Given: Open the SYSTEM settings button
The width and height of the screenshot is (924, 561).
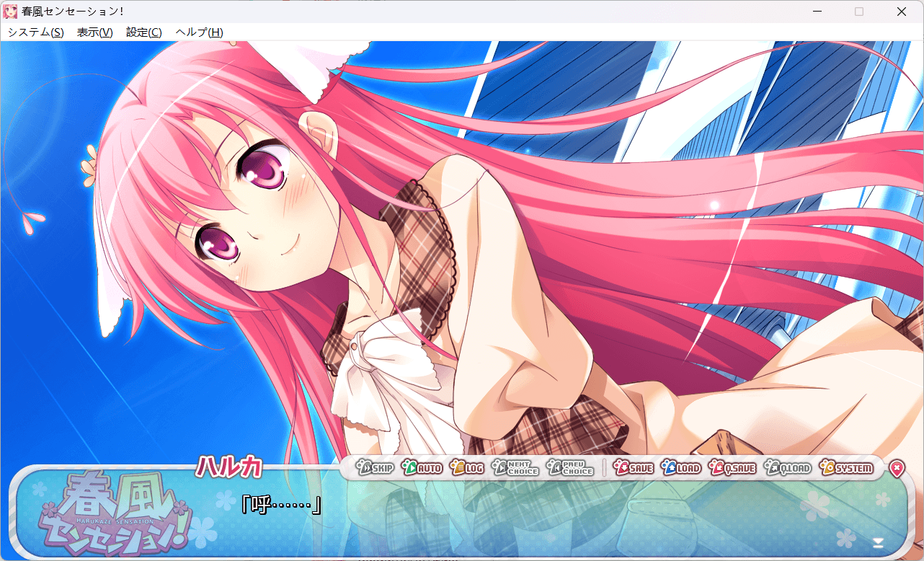Looking at the screenshot, I should tap(846, 468).
